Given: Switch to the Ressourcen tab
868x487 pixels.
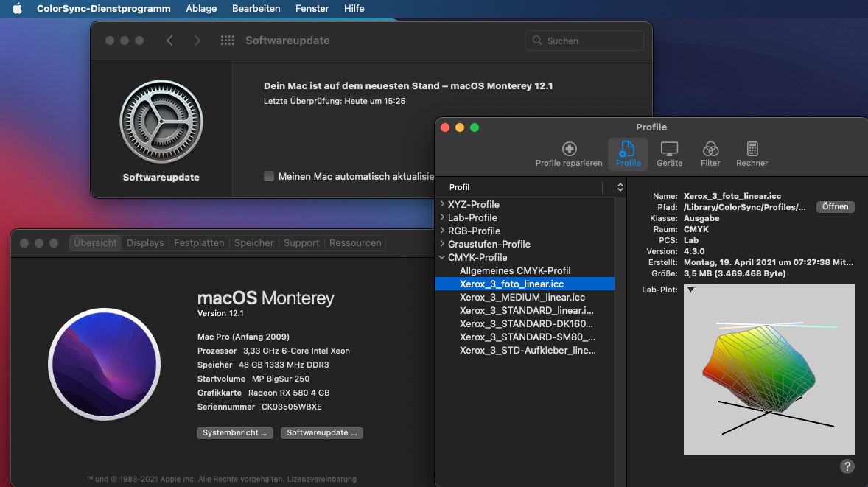Looking at the screenshot, I should click(x=355, y=242).
